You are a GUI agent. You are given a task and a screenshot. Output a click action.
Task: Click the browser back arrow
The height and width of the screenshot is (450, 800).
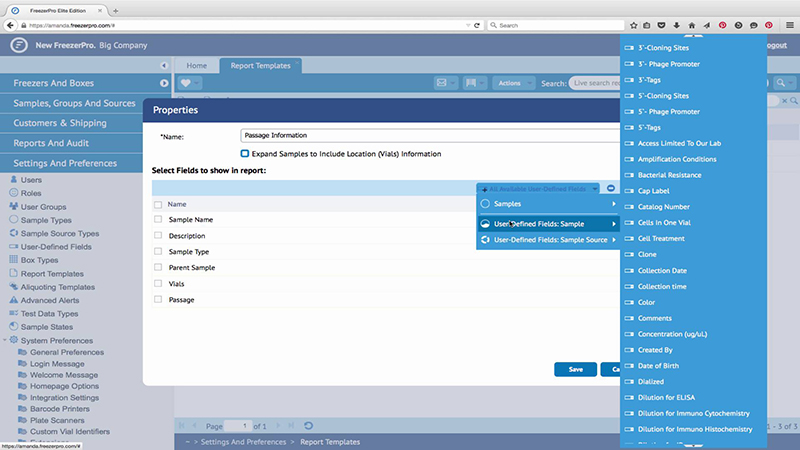pos(10,25)
